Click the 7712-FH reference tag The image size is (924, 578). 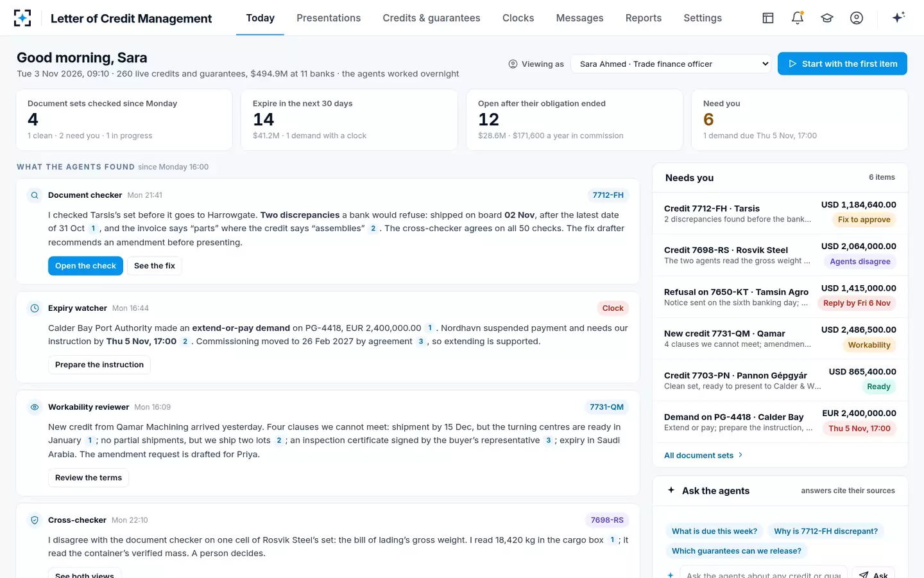(608, 195)
